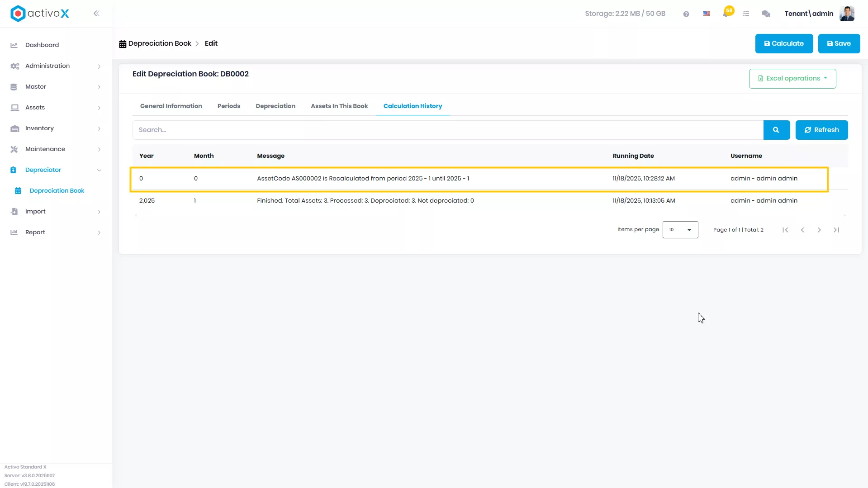This screenshot has width=868, height=488.
Task: Click the Running Date column header
Action: point(633,156)
